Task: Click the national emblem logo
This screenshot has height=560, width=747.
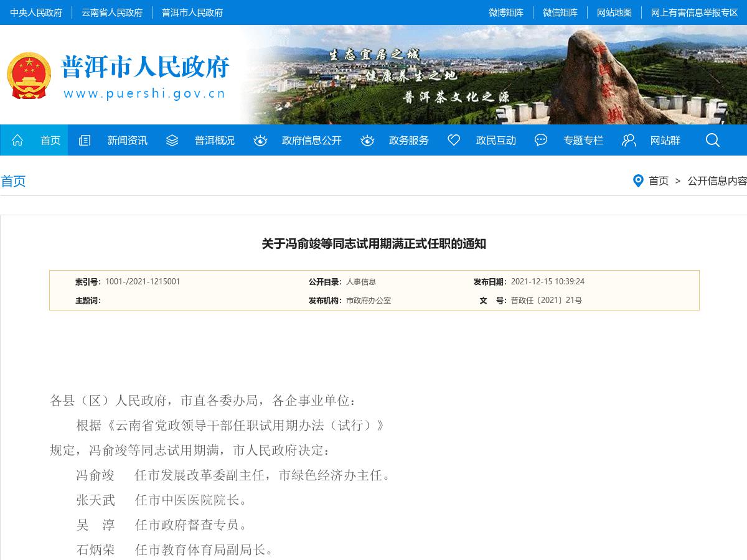Action: point(29,76)
